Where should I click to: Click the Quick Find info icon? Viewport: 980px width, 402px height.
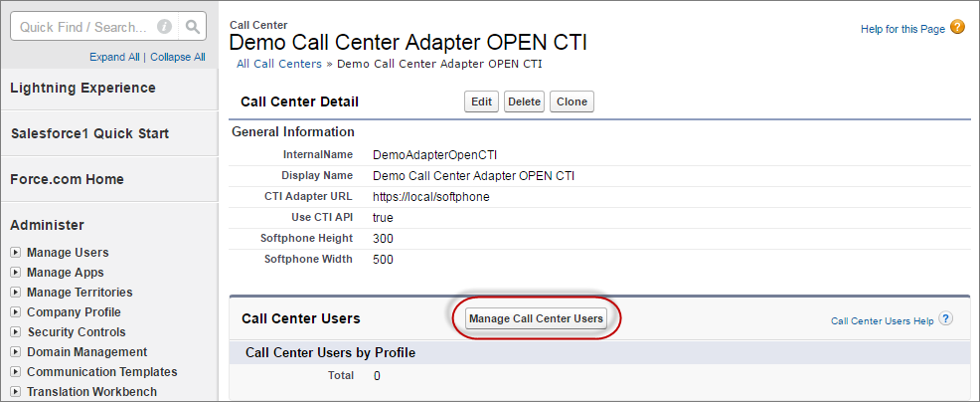(x=164, y=27)
